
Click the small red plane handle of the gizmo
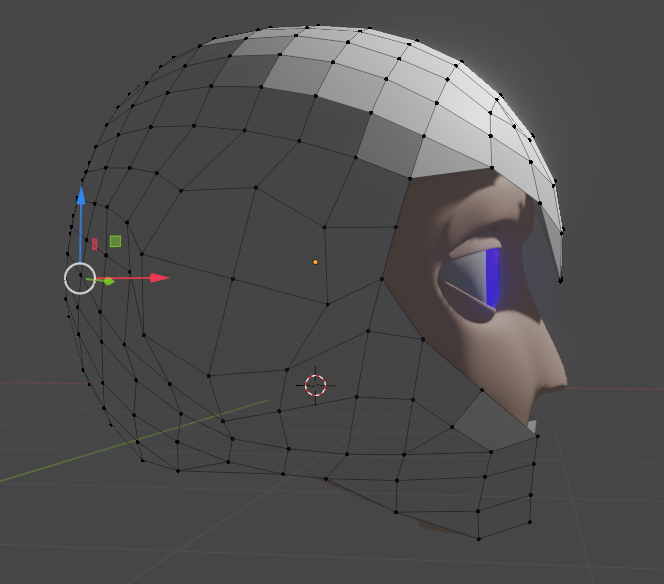(x=94, y=244)
